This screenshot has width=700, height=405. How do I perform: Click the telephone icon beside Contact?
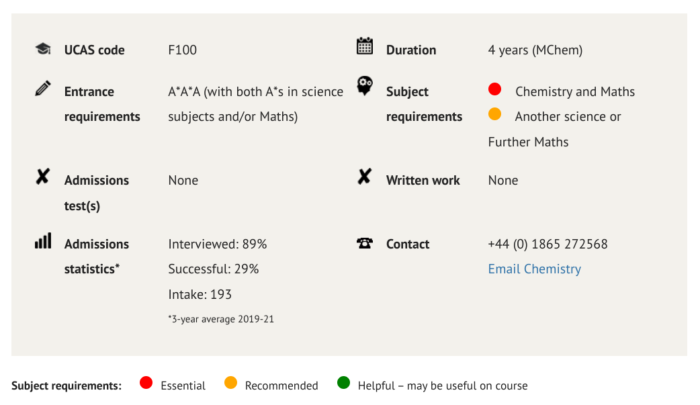pos(365,243)
